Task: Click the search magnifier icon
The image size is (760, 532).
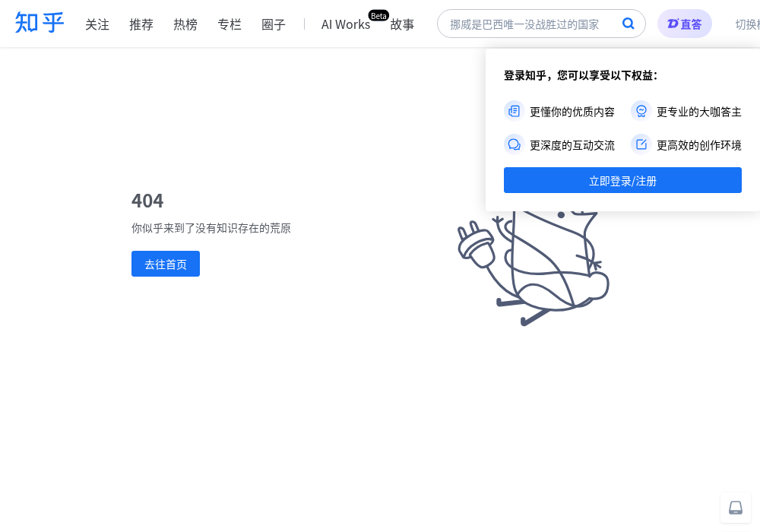Action: tap(629, 24)
